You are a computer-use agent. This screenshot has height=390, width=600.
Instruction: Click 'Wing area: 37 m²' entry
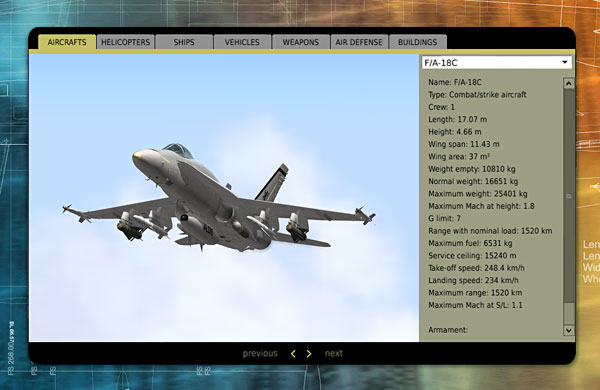coord(459,157)
